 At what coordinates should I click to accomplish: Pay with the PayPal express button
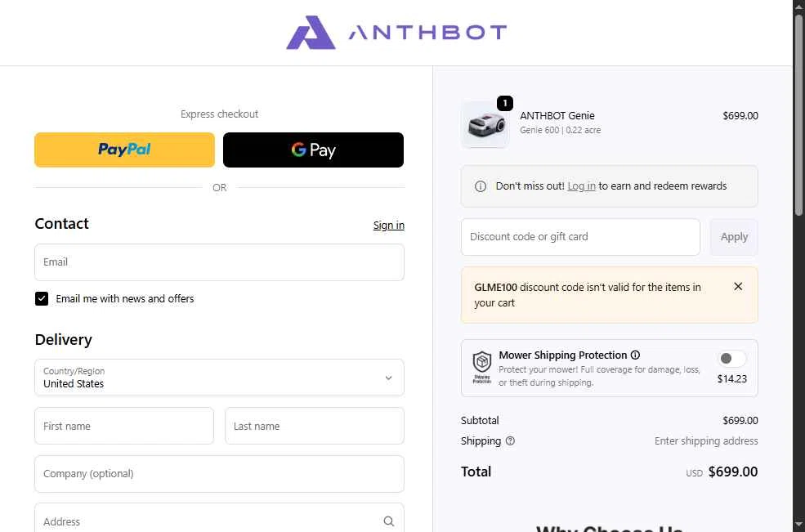click(x=124, y=150)
